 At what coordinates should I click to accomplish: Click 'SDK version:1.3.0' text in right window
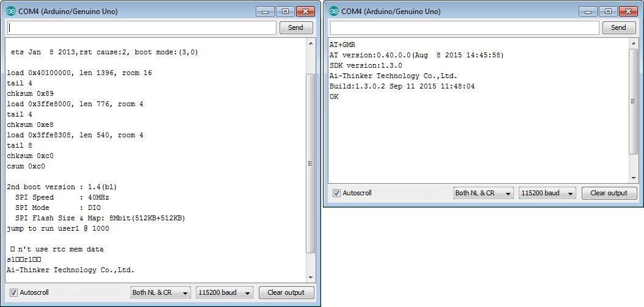366,66
